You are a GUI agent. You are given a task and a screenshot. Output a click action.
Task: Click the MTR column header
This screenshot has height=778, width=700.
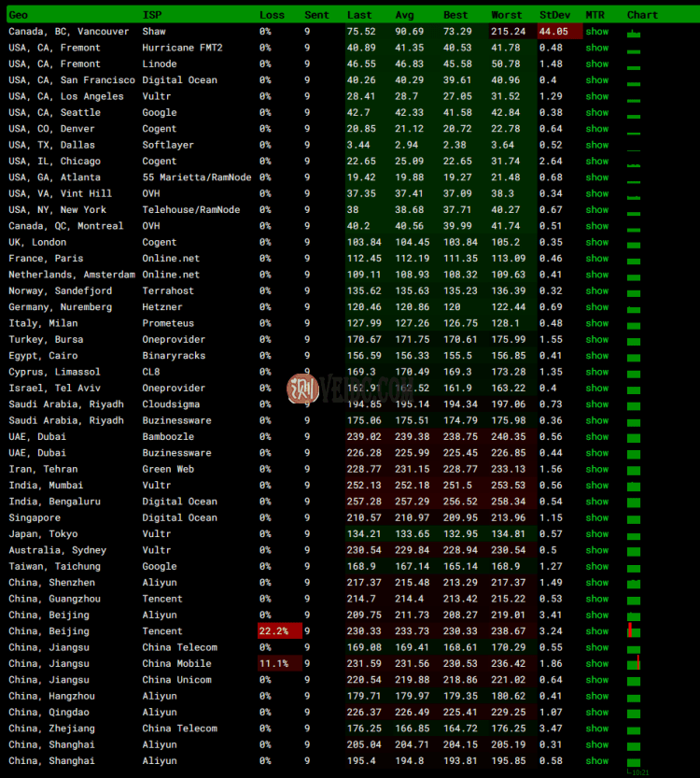click(595, 15)
